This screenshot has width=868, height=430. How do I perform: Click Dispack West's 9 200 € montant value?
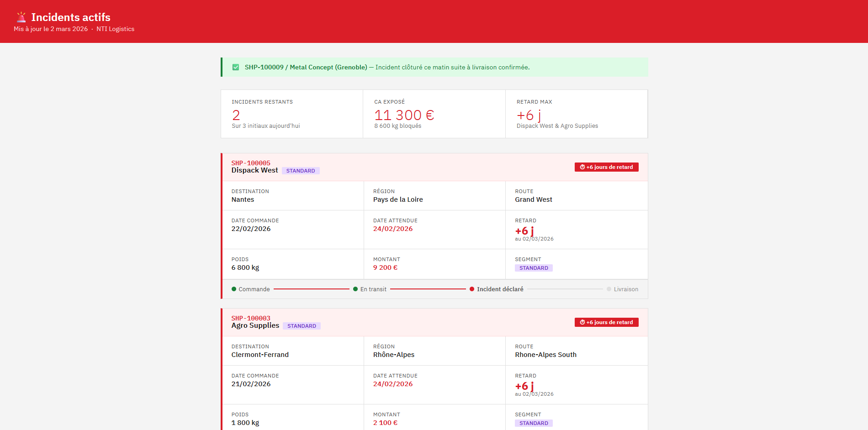click(385, 267)
